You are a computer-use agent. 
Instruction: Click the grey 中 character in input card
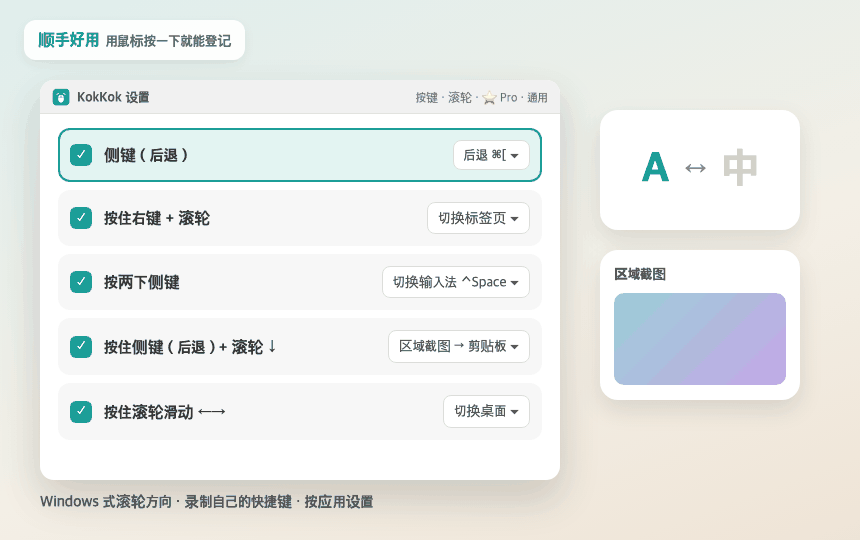tap(740, 167)
